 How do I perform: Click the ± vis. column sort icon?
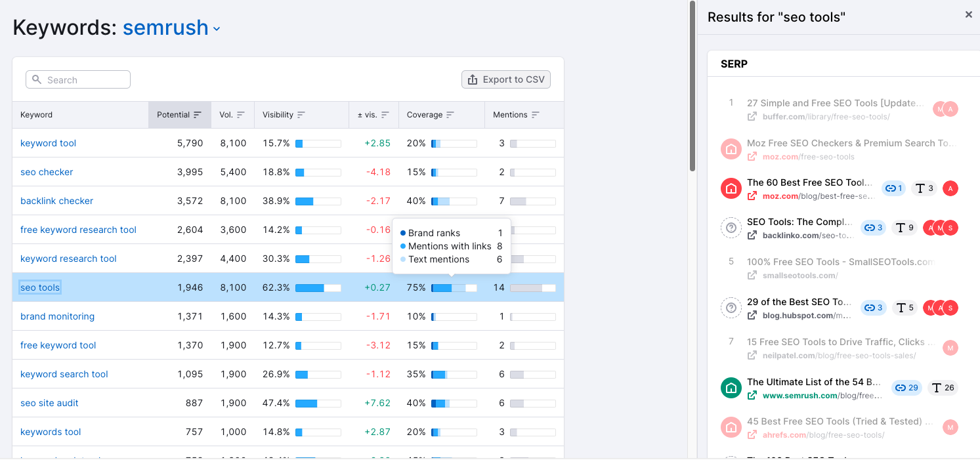coord(385,115)
